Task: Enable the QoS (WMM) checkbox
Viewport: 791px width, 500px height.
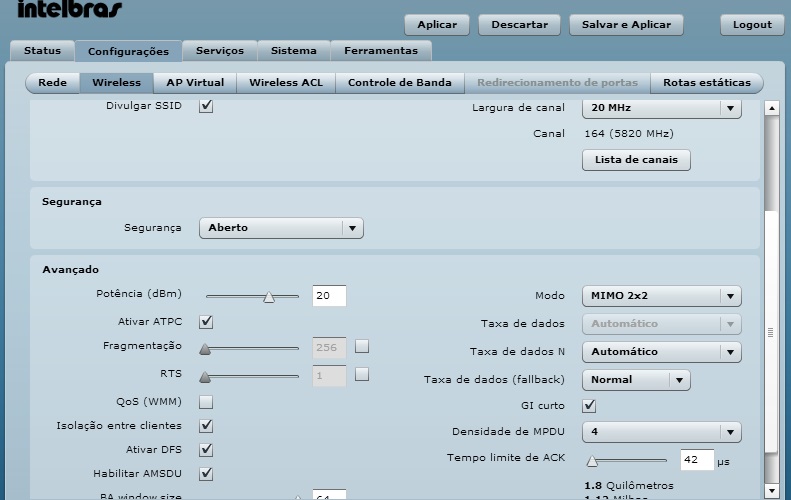Action: click(206, 402)
